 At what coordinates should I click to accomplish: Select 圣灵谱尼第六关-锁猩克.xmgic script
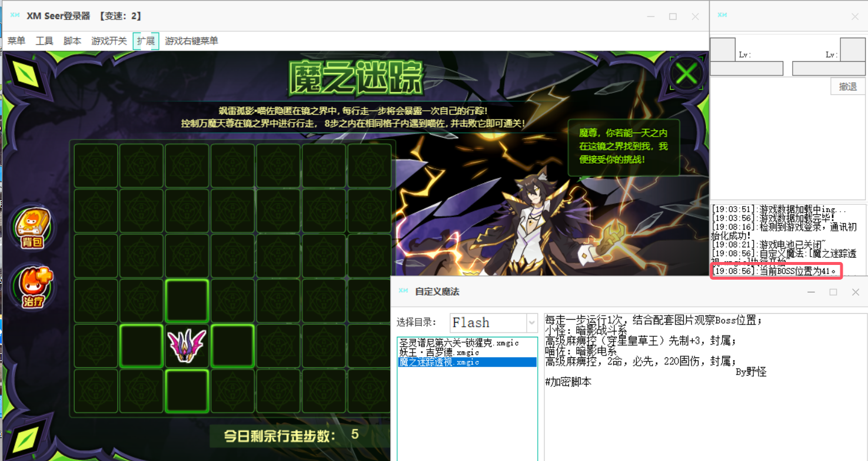(459, 343)
